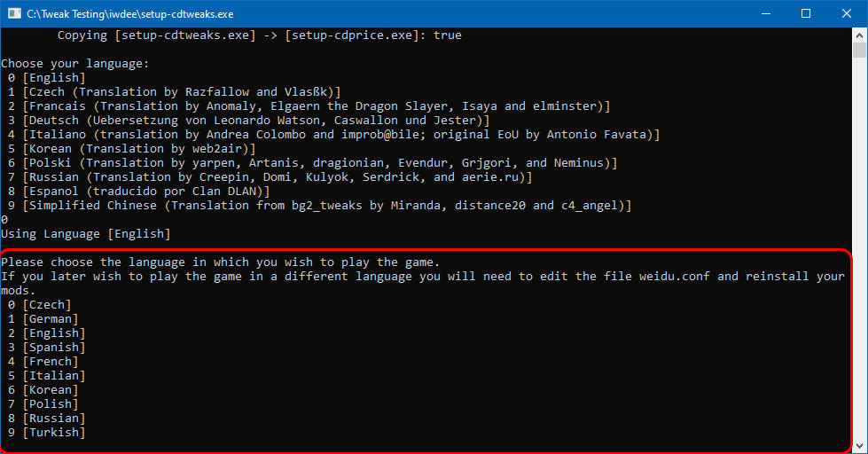The height and width of the screenshot is (454, 868).
Task: Click the scrollbar up arrow
Action: click(x=860, y=35)
